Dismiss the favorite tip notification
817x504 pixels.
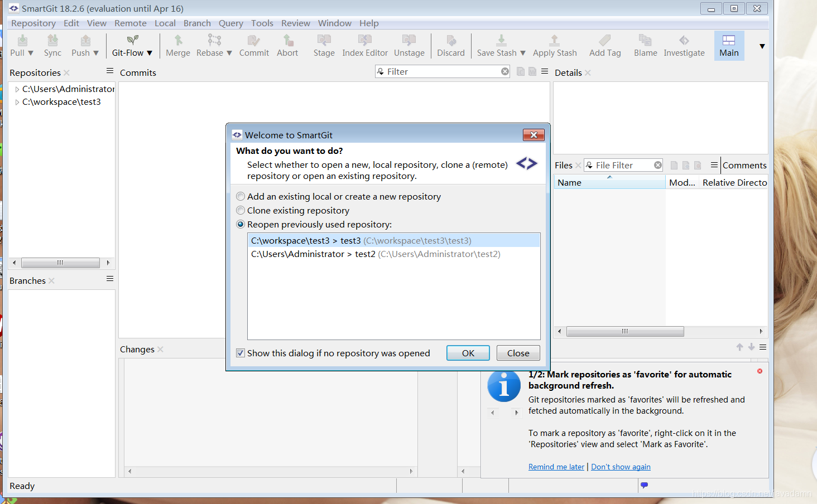(x=760, y=371)
